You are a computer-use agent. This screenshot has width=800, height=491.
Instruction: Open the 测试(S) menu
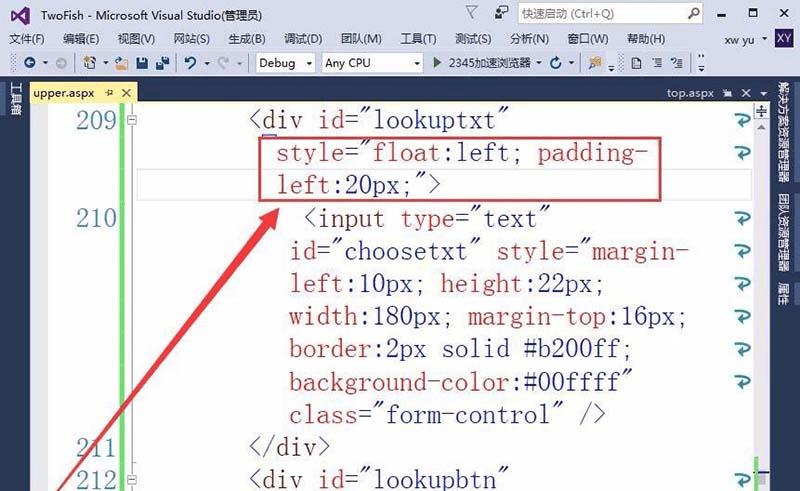(473, 39)
